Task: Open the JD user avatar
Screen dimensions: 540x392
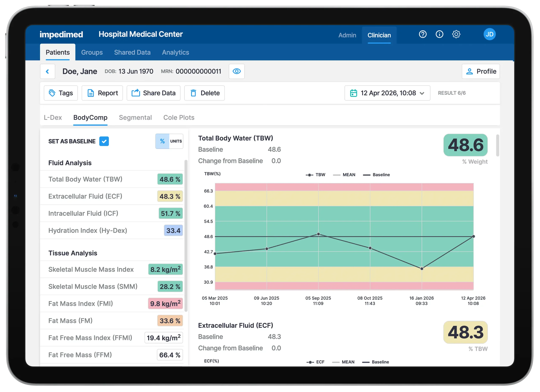Action: pos(489,34)
